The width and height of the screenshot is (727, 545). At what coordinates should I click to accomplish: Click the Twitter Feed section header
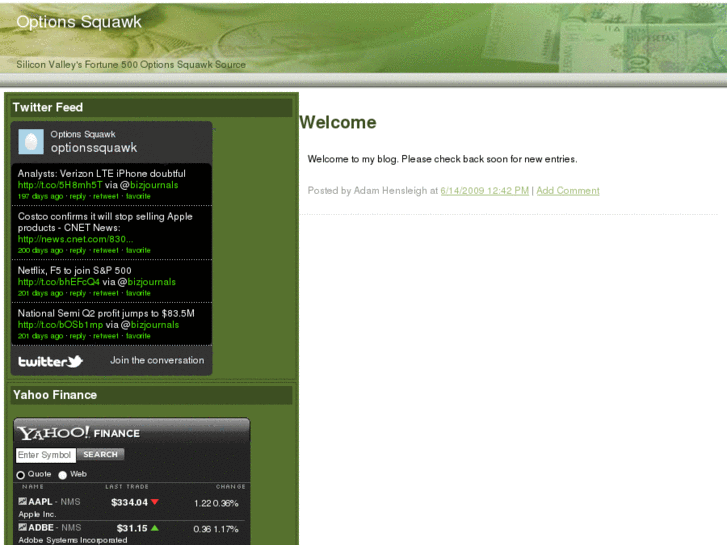[152, 108]
